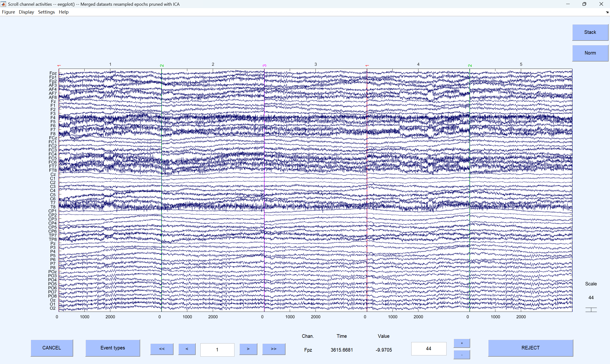Click the epoch number input field
This screenshot has height=364, width=610.
[217, 349]
